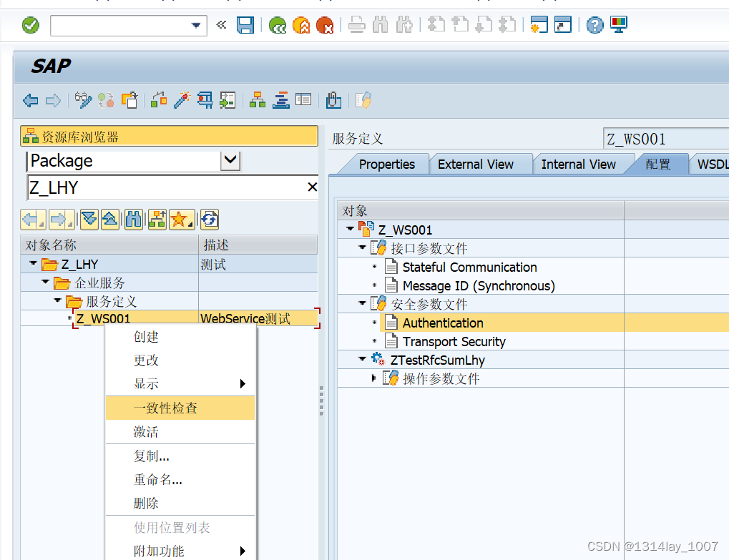This screenshot has width=729, height=560.
Task: Click the Refresh Object List icon
Action: coord(210,220)
